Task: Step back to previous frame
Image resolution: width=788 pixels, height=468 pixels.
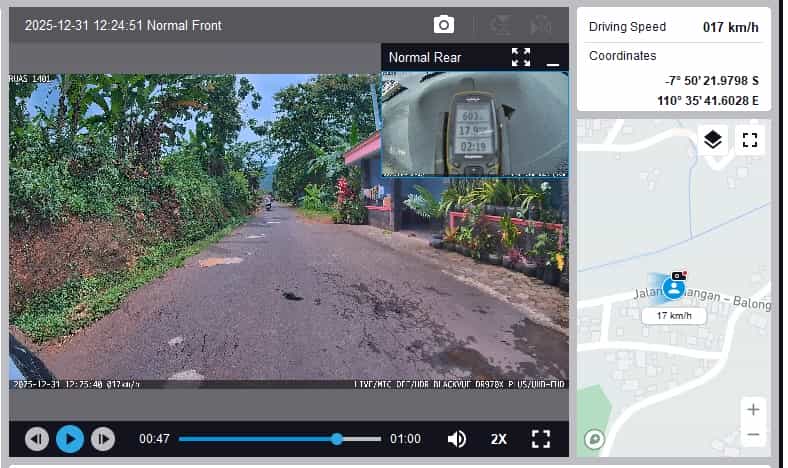Action: pyautogui.click(x=37, y=439)
